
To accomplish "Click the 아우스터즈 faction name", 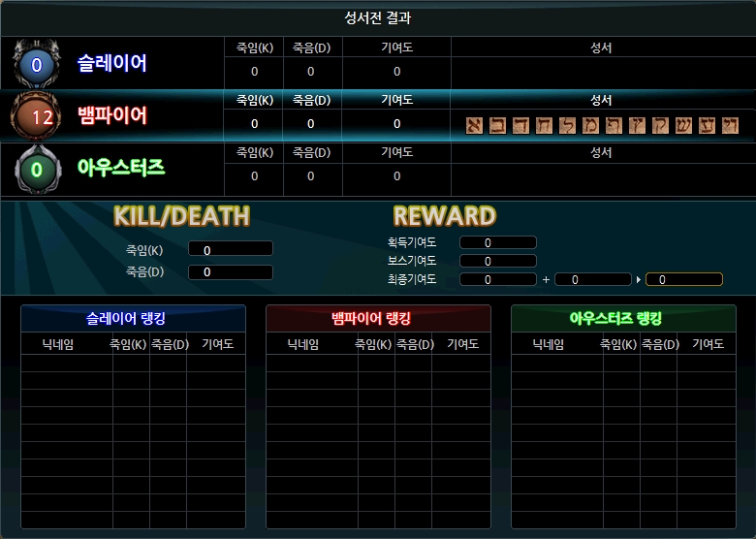I will [x=121, y=169].
